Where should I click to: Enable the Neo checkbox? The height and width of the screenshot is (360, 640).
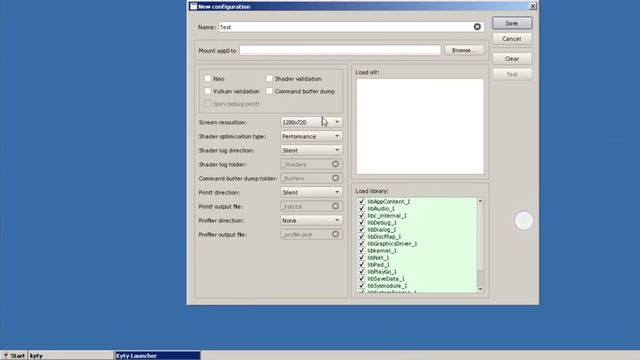tap(208, 78)
